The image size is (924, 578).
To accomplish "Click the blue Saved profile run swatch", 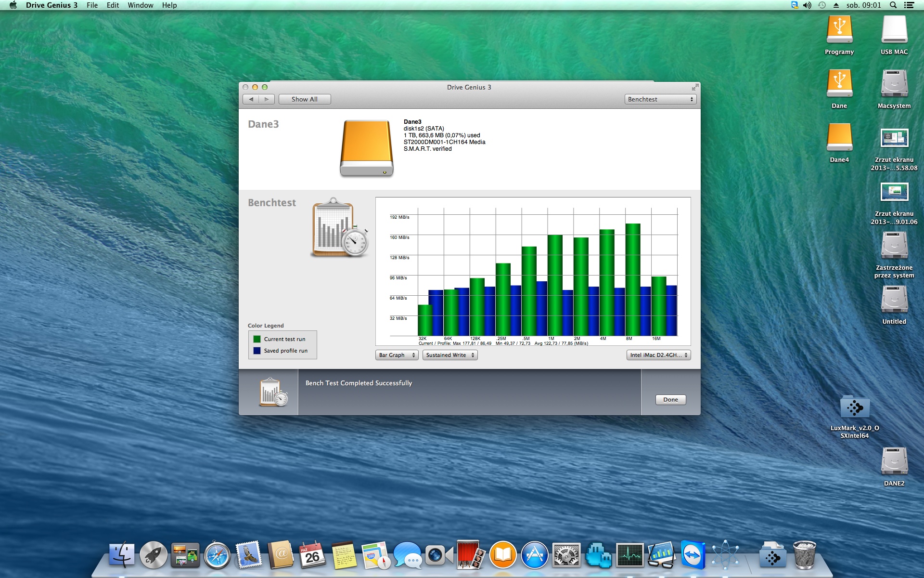I will [257, 351].
